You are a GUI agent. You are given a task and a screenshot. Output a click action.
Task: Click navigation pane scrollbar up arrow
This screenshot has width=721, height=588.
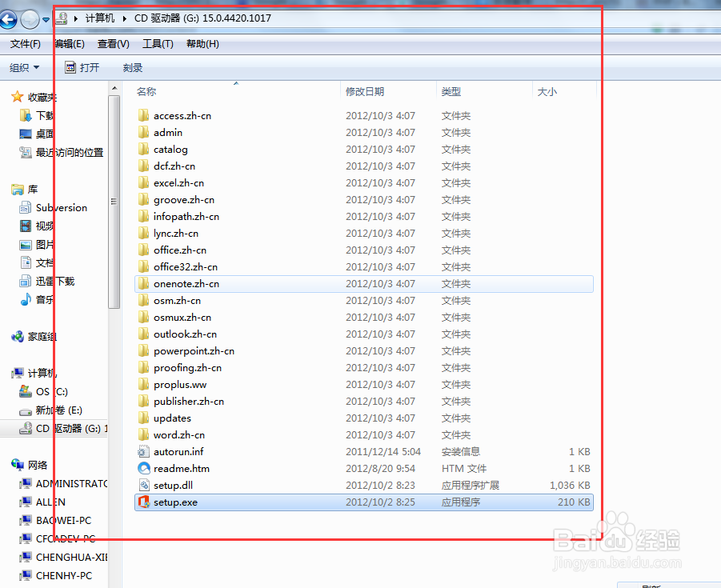[114, 88]
